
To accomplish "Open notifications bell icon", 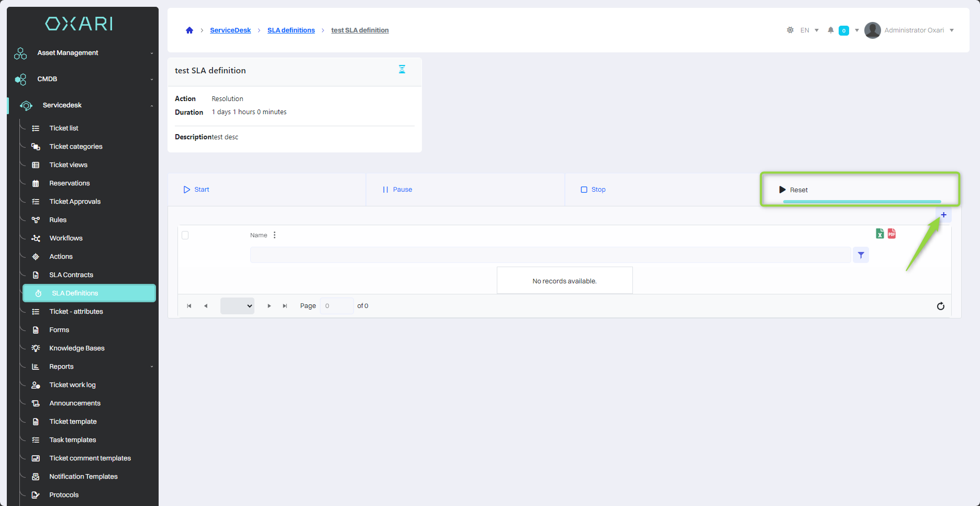I will [830, 30].
